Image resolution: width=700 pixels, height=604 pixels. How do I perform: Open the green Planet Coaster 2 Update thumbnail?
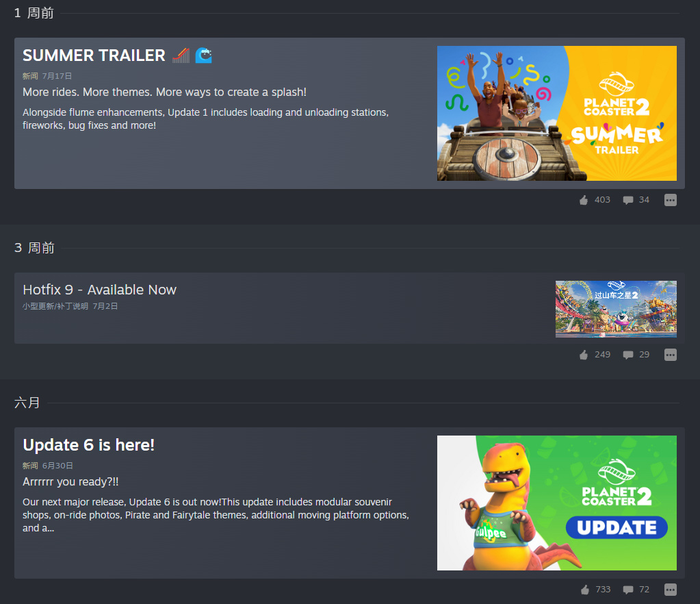(557, 503)
